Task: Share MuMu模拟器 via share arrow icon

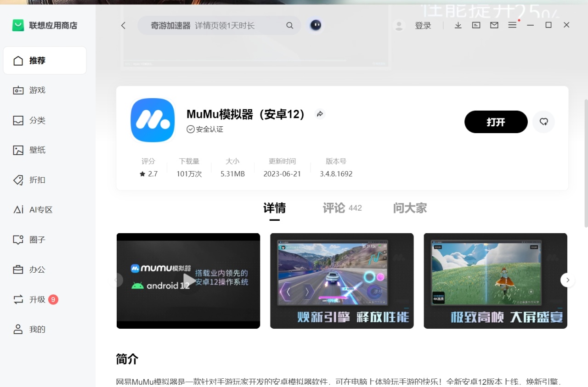Action: point(320,114)
